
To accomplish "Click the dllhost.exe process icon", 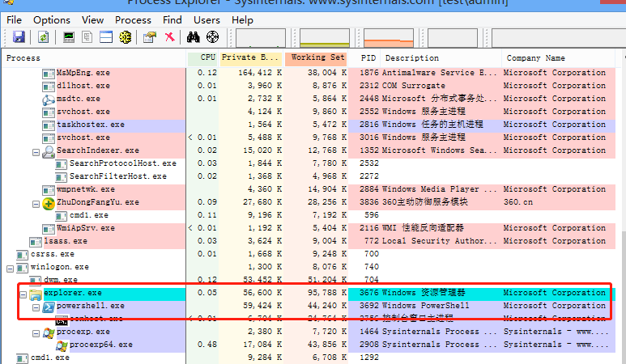I will click(49, 87).
